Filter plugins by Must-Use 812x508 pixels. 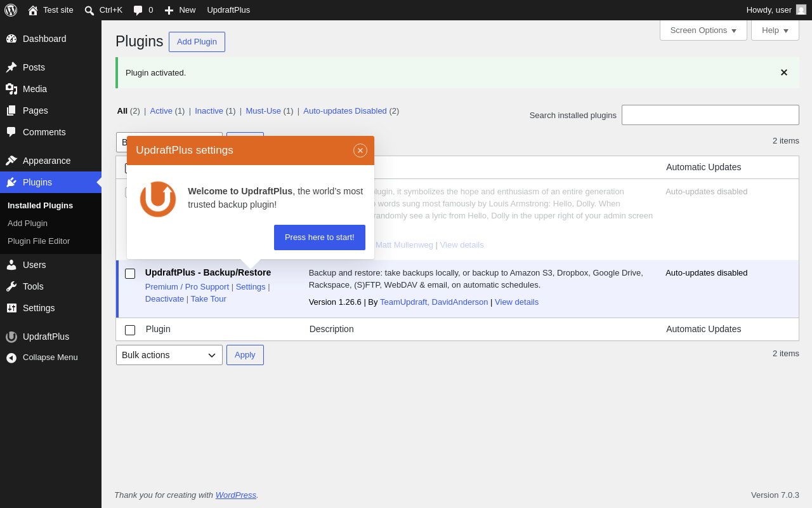pos(263,110)
